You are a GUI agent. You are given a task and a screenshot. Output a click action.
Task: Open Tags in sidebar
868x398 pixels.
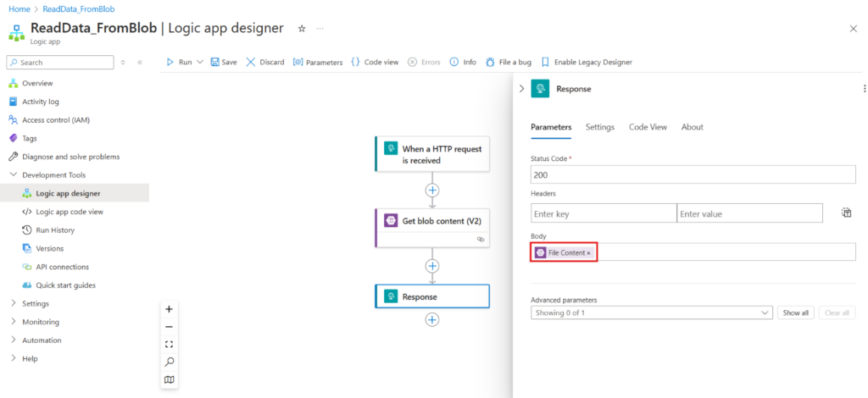pyautogui.click(x=30, y=138)
